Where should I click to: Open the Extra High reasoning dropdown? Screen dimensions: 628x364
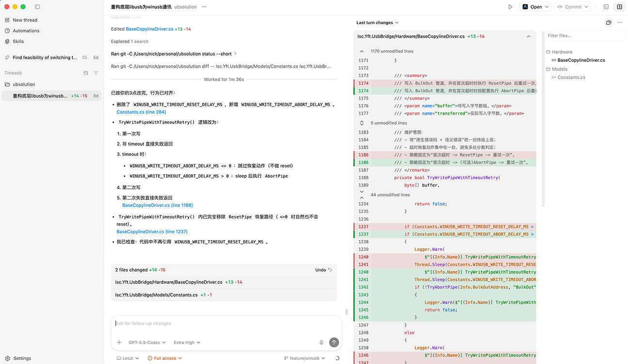(187, 342)
